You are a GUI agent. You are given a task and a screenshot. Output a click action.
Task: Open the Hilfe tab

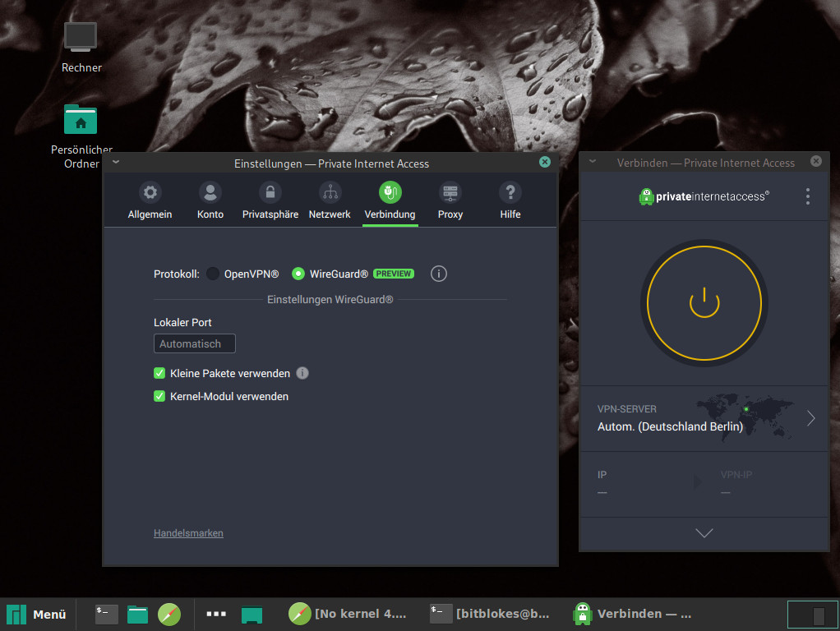point(510,201)
